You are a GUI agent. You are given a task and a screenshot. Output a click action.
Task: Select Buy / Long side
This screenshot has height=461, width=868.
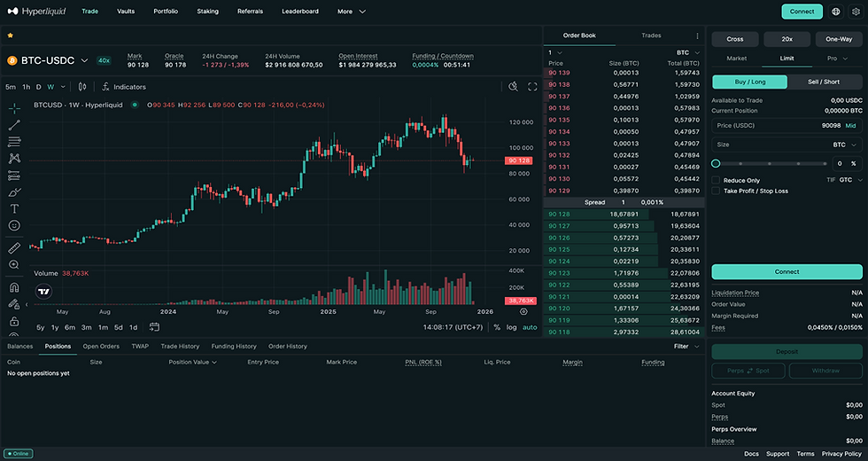pos(749,82)
